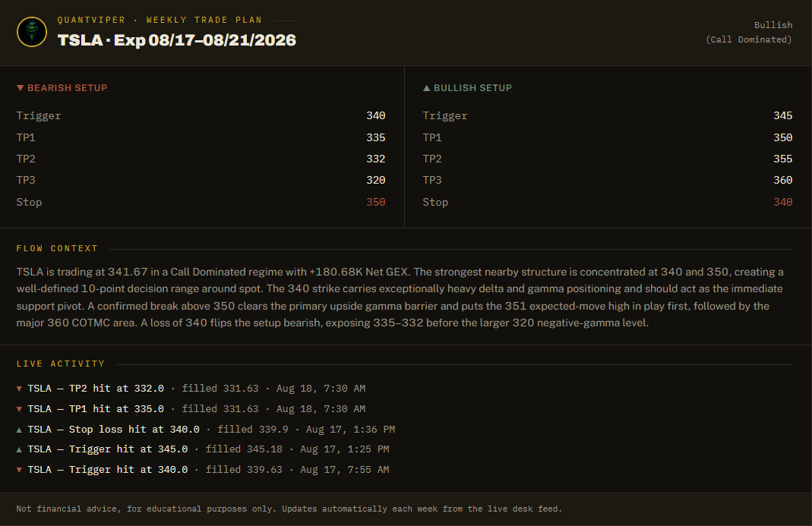Click the QUANTVIPER · WEEKLY TRADE PLAN header

[x=160, y=20]
